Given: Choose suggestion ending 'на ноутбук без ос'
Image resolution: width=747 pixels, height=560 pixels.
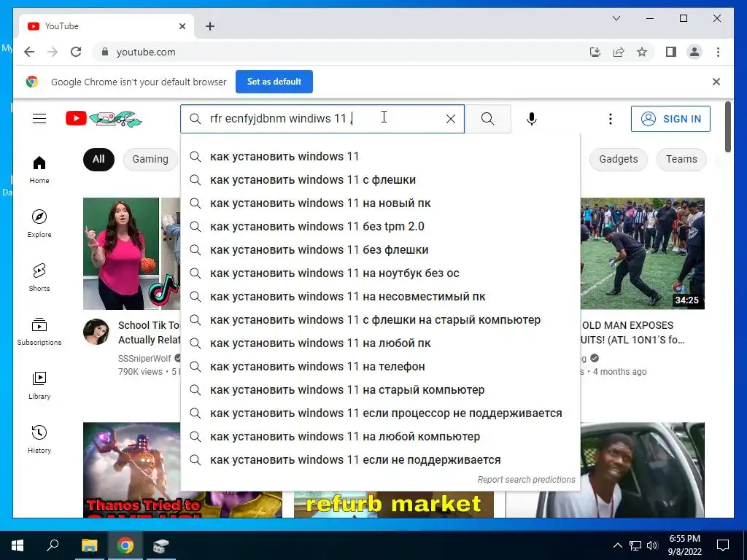Looking at the screenshot, I should pyautogui.click(x=380, y=273).
